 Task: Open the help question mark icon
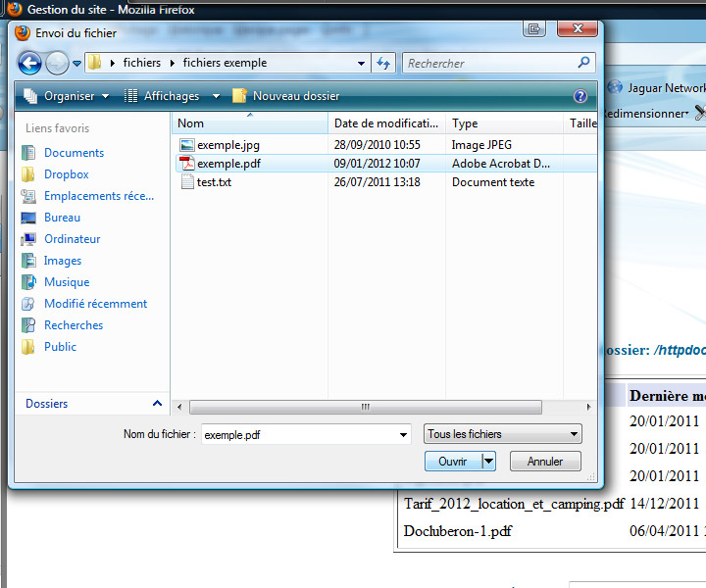coord(580,96)
